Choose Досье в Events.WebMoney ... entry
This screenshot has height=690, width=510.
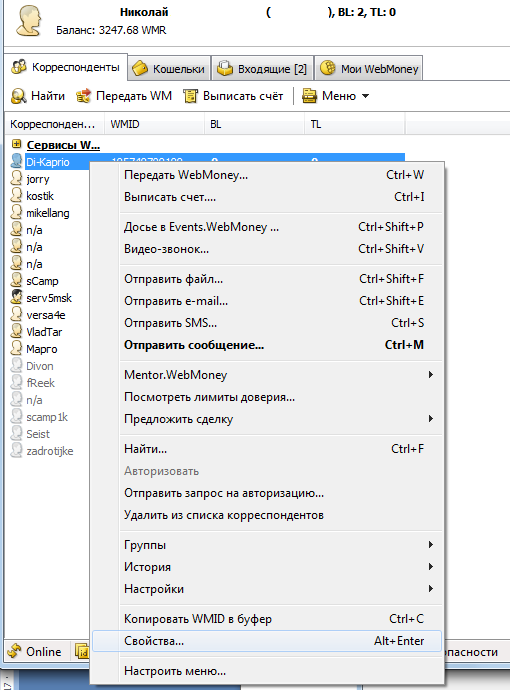267,227
